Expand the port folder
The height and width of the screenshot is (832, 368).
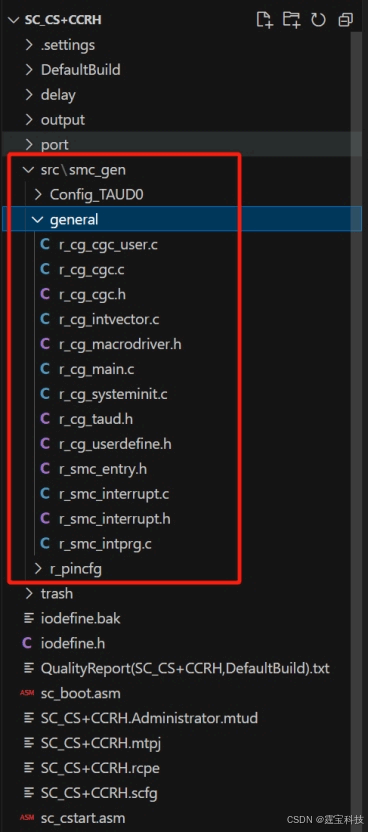click(29, 145)
